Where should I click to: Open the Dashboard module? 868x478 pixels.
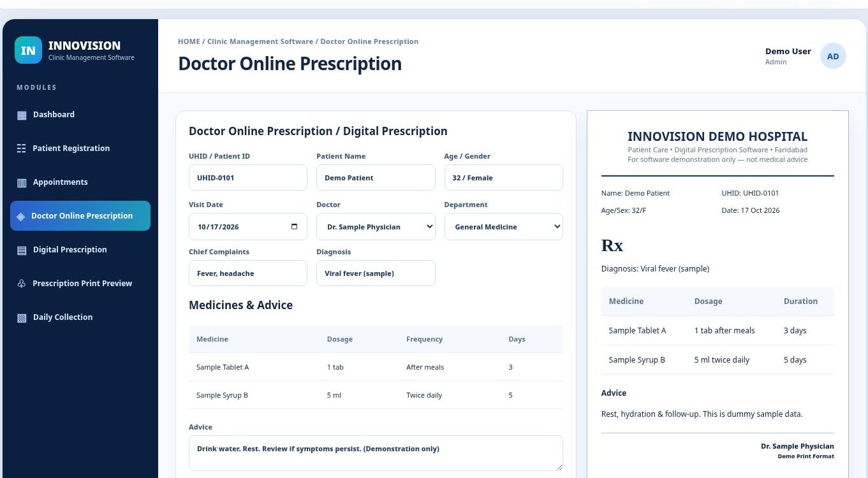coord(80,115)
